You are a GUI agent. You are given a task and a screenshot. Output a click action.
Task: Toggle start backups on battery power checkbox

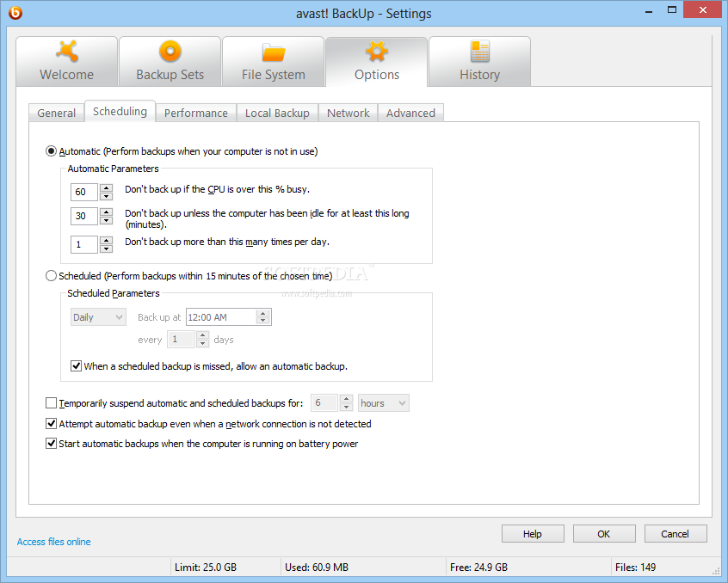(x=51, y=444)
